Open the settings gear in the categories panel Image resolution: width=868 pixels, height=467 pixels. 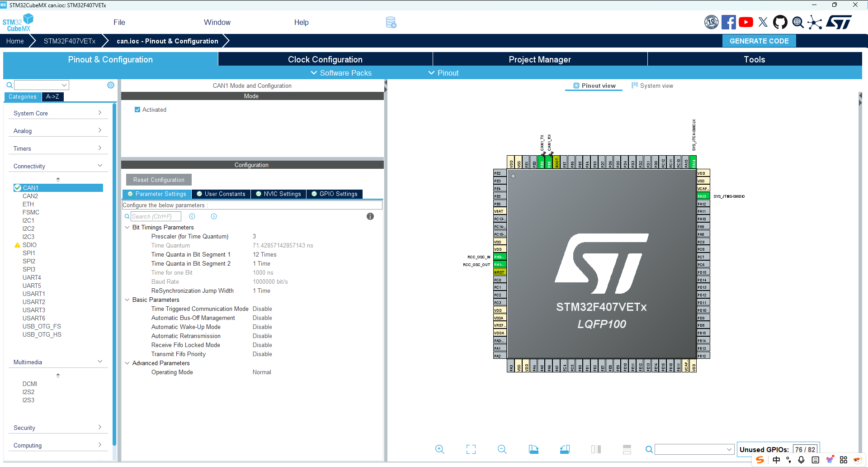point(111,85)
